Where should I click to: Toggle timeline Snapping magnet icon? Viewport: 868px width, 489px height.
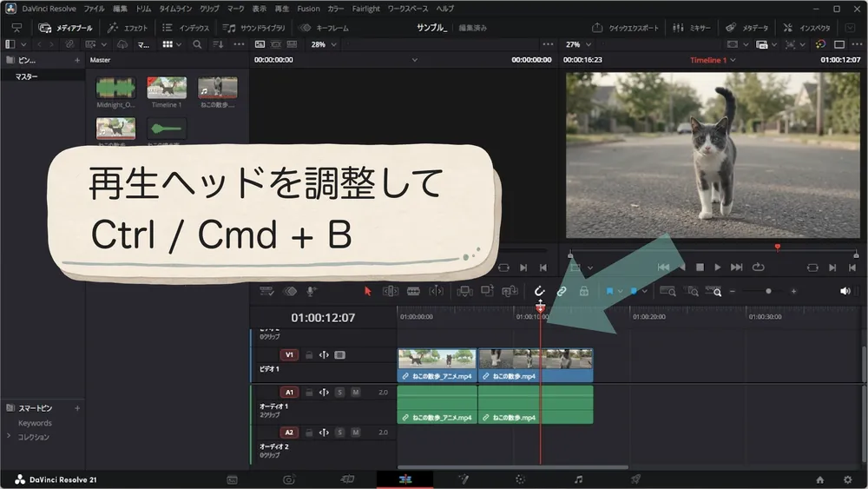(539, 291)
